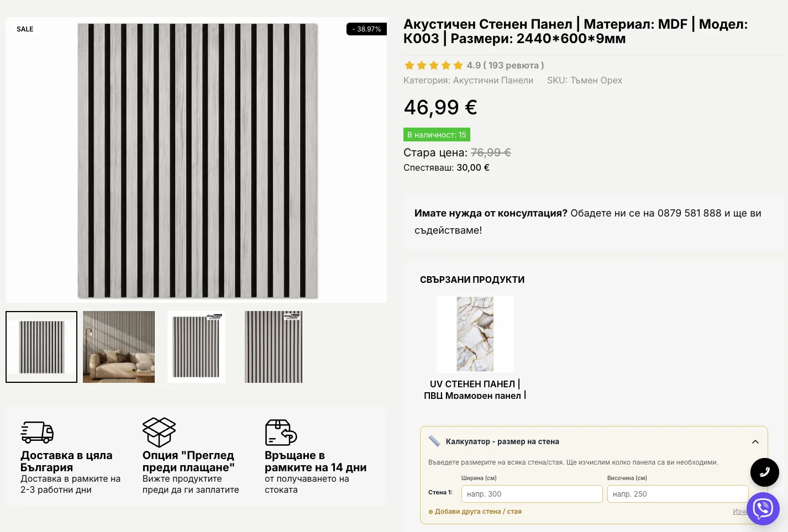This screenshot has width=788, height=532.
Task: Select the living room interior thumbnail
Action: click(x=119, y=347)
